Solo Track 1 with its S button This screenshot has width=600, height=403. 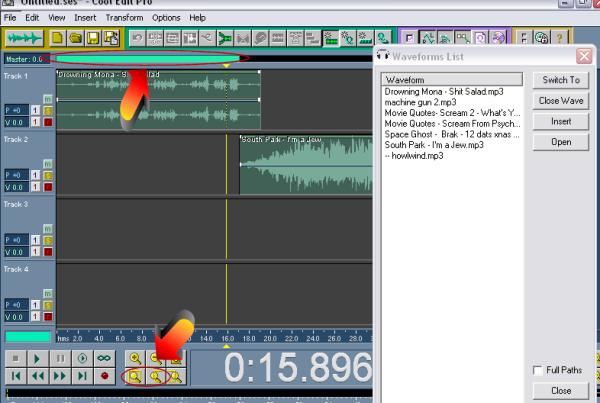click(48, 111)
